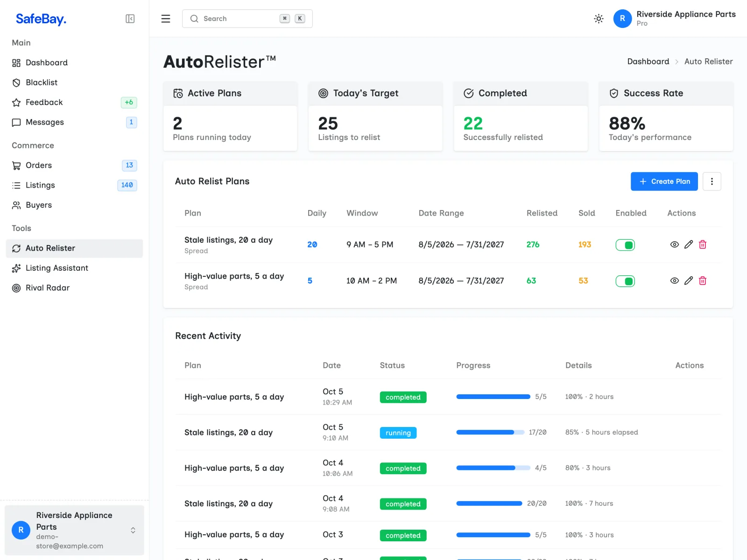
Task: Edit the High-value parts plan pencil icon
Action: coord(689,280)
